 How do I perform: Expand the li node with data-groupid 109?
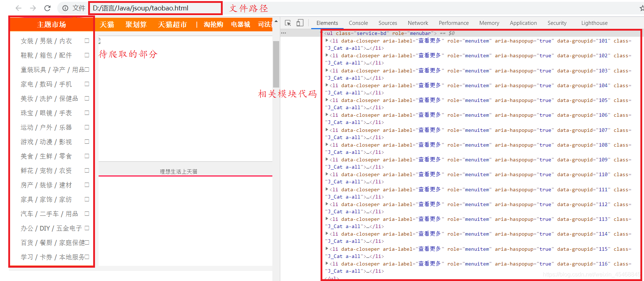pos(327,160)
